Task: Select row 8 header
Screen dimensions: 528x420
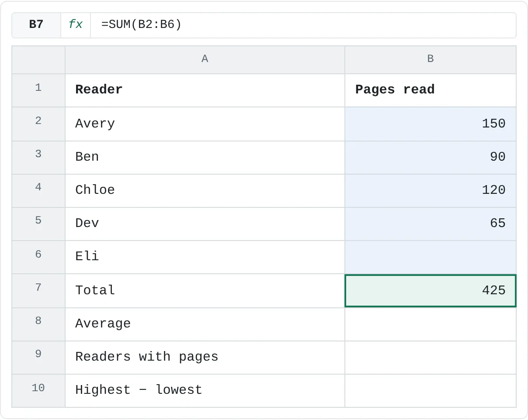Action: [x=38, y=324]
